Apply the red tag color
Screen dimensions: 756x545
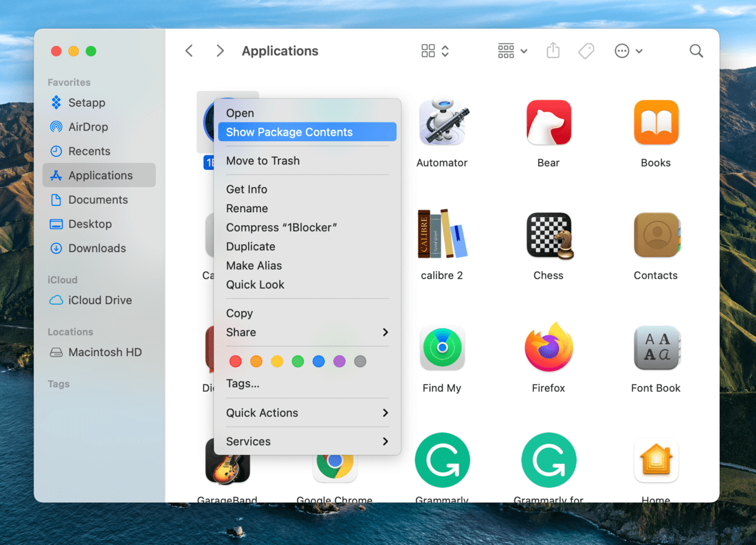click(x=236, y=361)
